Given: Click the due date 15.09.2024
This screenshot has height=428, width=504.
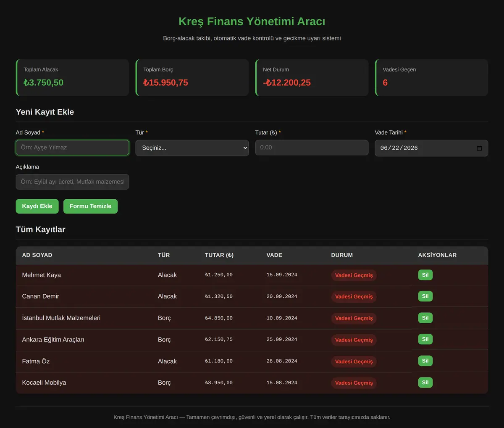Looking at the screenshot, I should coord(282,275).
